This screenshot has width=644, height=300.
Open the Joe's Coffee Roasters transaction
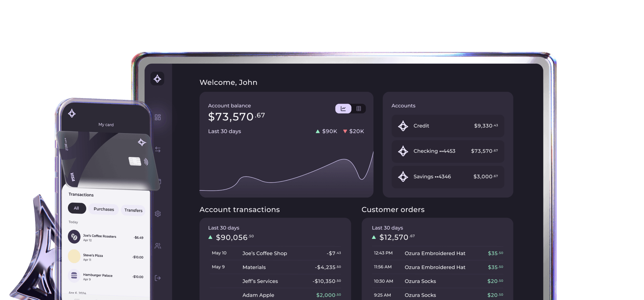pos(106,237)
